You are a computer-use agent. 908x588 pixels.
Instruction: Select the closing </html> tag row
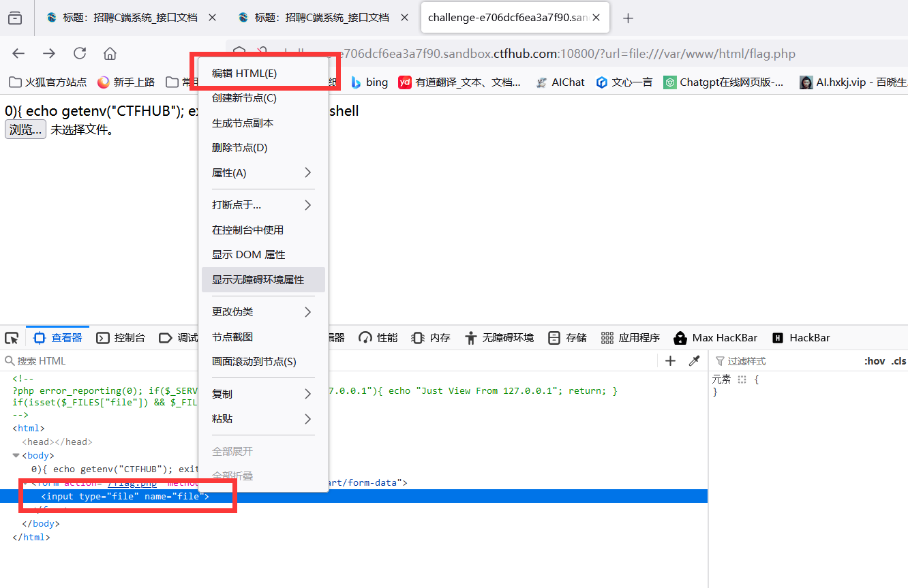point(354,538)
